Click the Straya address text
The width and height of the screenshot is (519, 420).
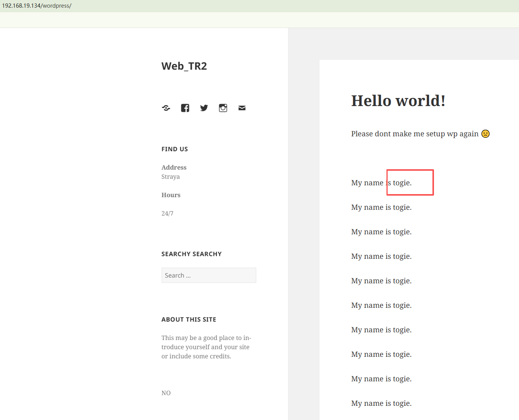point(170,176)
